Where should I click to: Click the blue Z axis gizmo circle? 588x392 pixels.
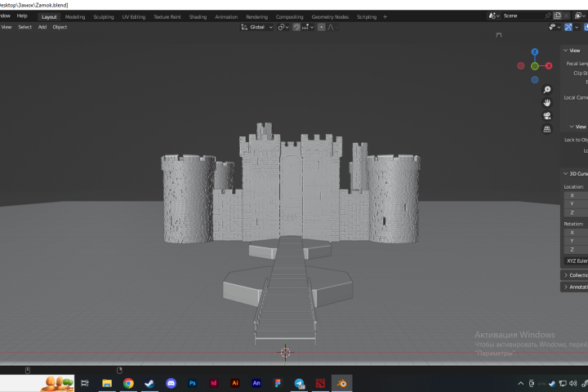click(535, 51)
